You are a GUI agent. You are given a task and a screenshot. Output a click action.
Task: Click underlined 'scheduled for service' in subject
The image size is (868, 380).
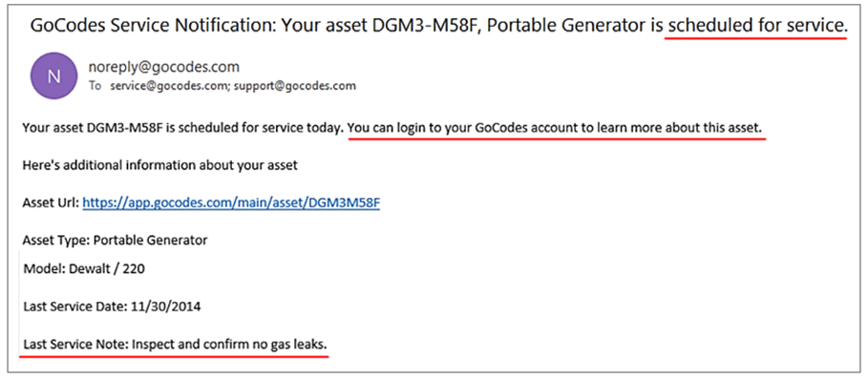point(756,26)
